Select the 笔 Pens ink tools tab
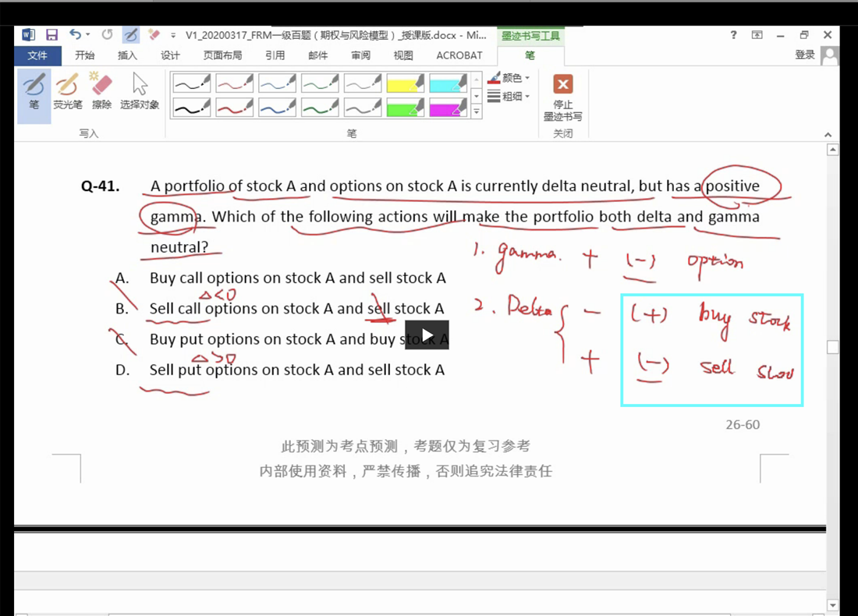The width and height of the screenshot is (858, 616). tap(530, 55)
